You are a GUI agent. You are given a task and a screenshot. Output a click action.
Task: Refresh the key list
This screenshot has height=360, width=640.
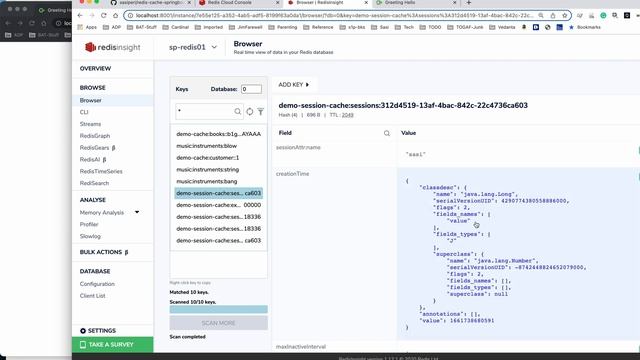click(249, 111)
